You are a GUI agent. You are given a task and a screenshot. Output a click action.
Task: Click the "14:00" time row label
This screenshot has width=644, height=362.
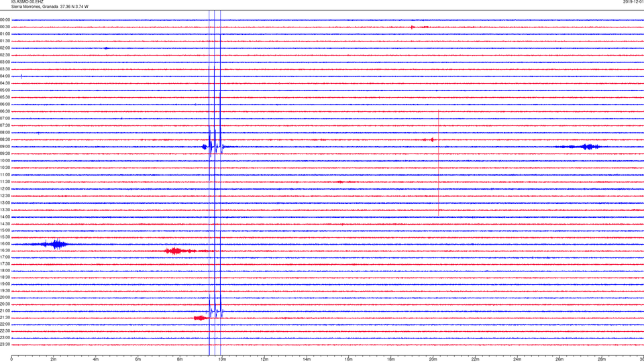click(5, 217)
